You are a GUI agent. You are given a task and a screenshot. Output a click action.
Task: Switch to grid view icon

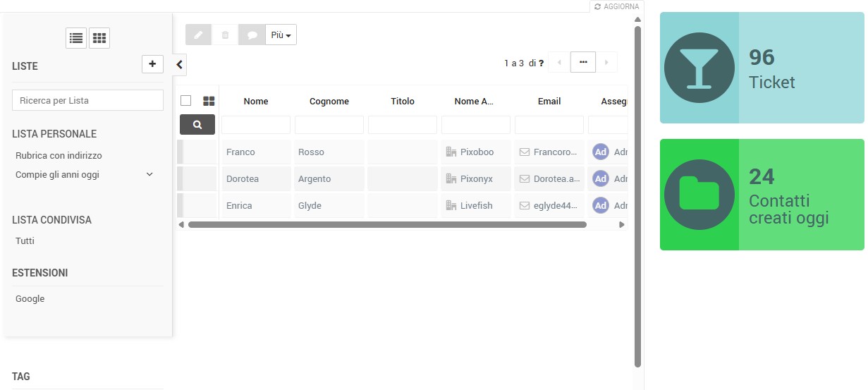(99, 38)
